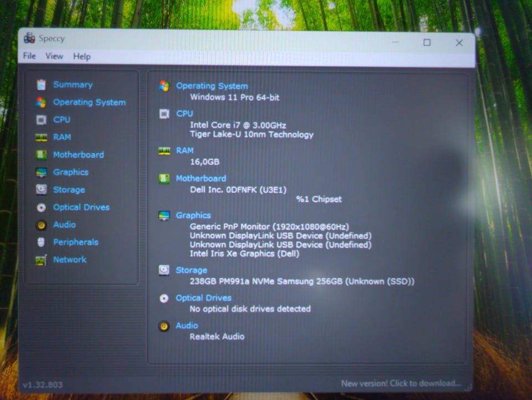
Task: Click the RAM stick icon in sidebar
Action: pos(41,137)
